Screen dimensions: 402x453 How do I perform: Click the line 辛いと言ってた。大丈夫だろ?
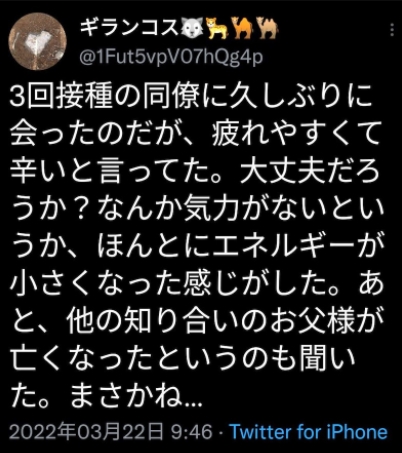tap(195, 172)
